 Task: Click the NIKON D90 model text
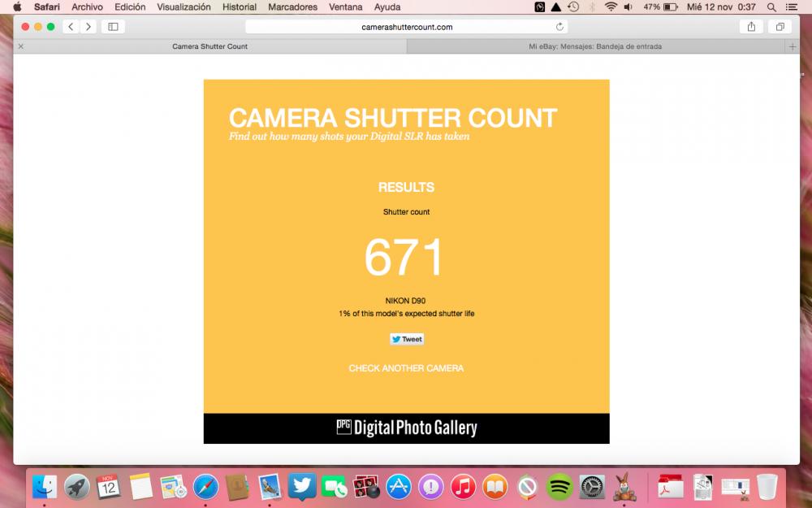(405, 301)
